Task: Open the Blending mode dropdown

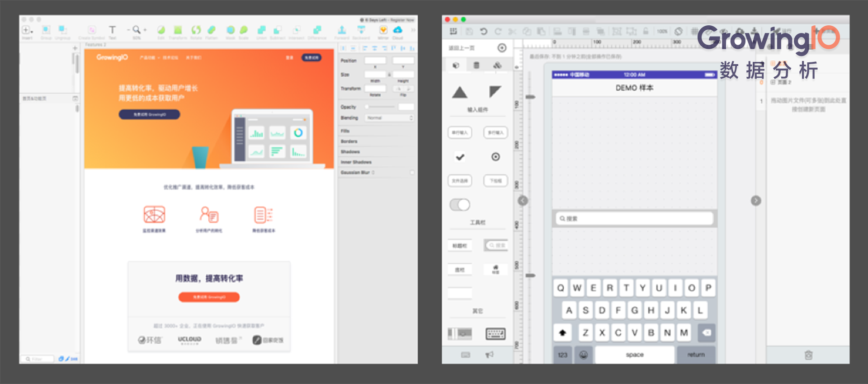Action: (389, 118)
